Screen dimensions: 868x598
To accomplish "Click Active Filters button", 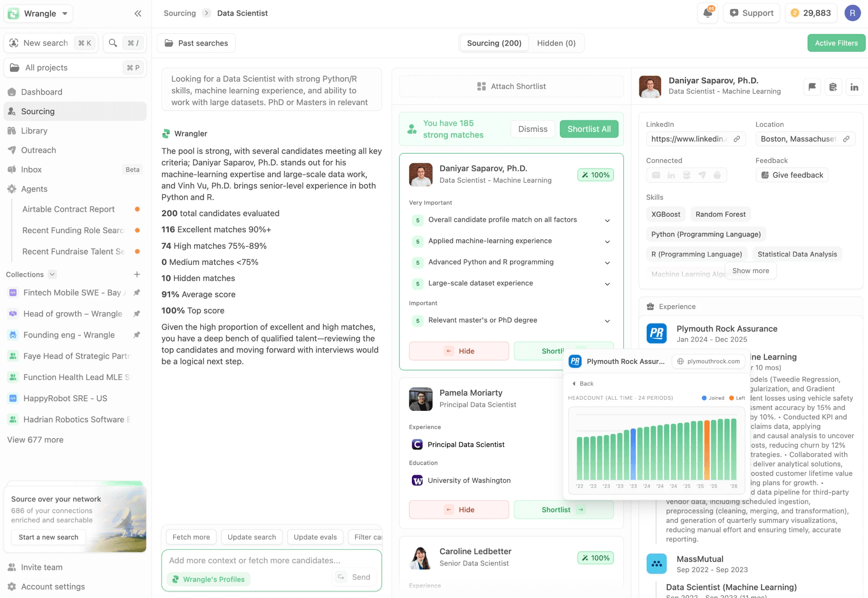I will coord(836,43).
